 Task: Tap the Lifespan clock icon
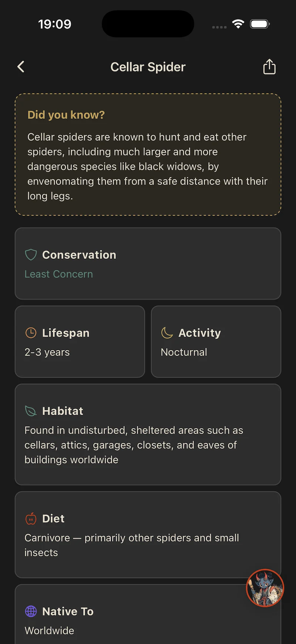(x=31, y=333)
